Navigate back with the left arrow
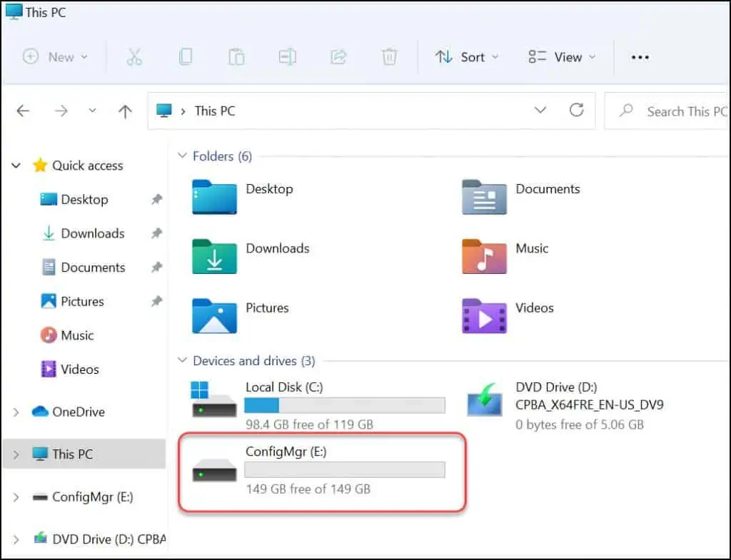 pyautogui.click(x=24, y=111)
